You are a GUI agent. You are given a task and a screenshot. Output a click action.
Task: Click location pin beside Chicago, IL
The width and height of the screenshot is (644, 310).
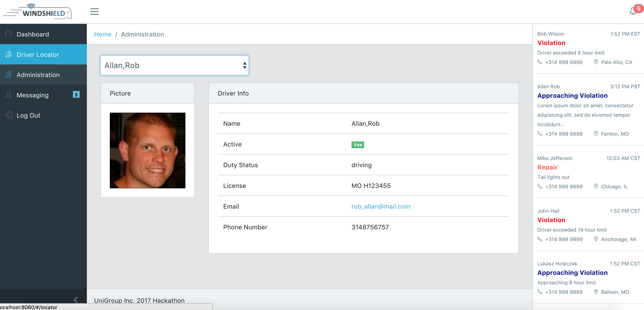coord(596,186)
